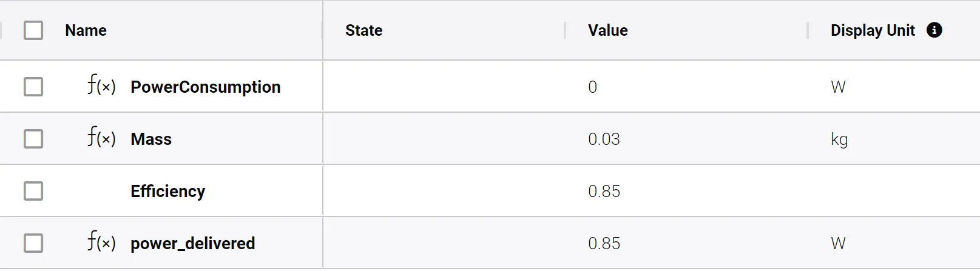The width and height of the screenshot is (980, 271).
Task: Select the Efficiency property name
Action: pos(167,191)
